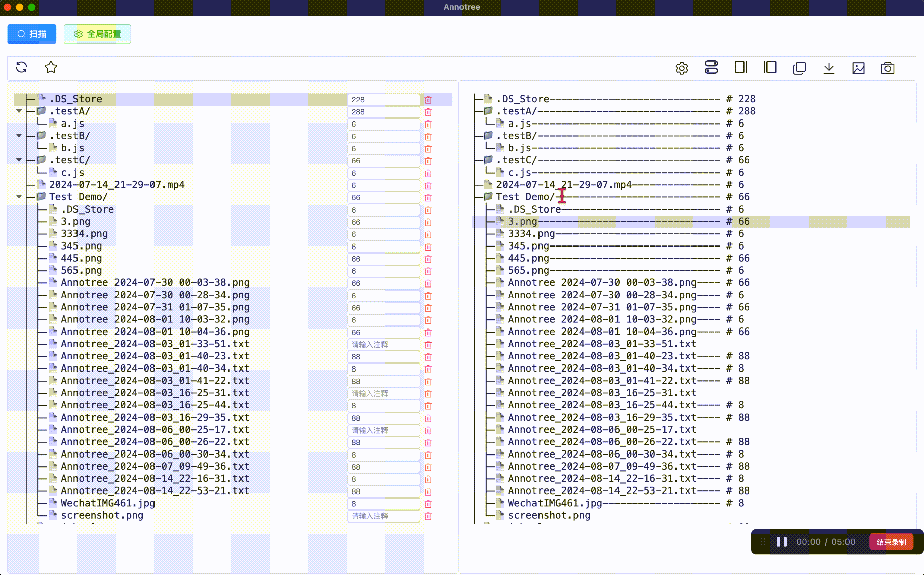Delete annotation for .testA/ row
The width and height of the screenshot is (924, 575).
point(428,112)
